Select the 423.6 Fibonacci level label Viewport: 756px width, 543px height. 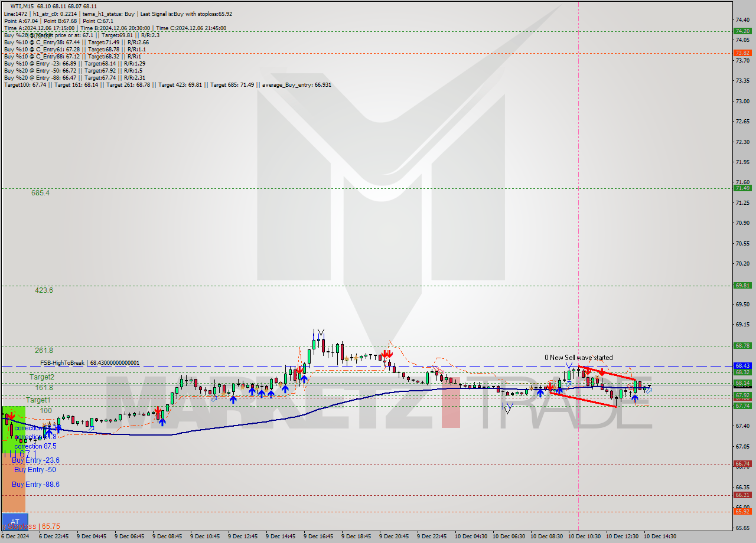click(44, 290)
